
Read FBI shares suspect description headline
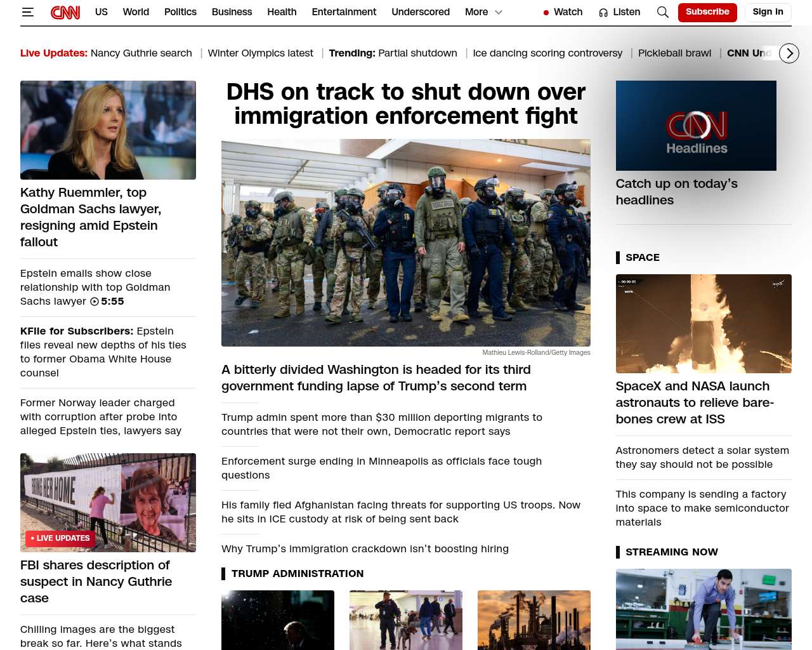(x=96, y=581)
